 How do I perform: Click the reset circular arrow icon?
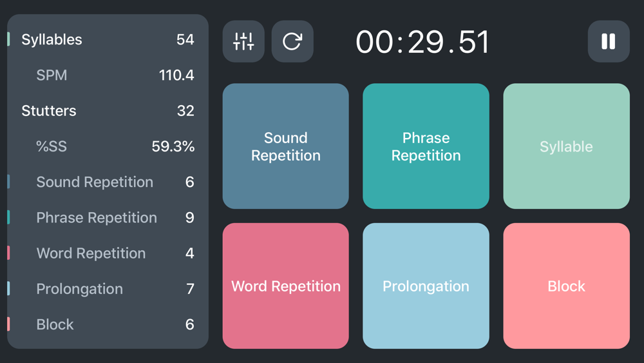pos(292,41)
